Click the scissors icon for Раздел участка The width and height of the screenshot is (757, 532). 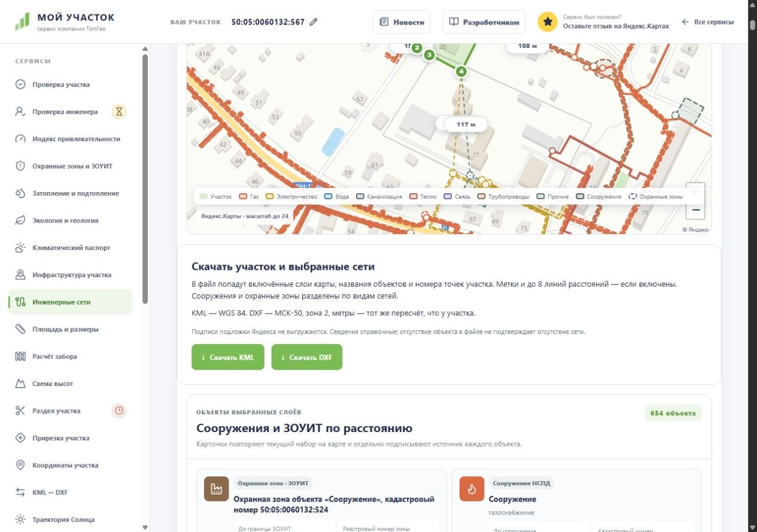pos(20,411)
